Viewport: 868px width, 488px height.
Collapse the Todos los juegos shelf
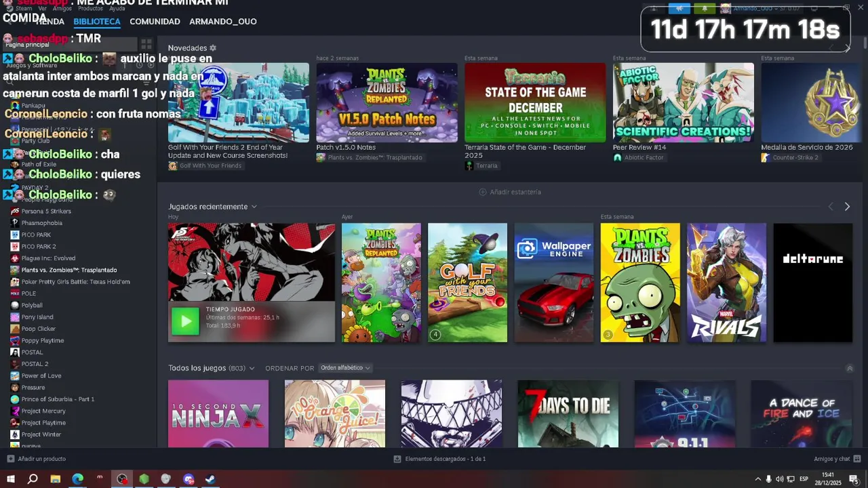click(x=850, y=368)
